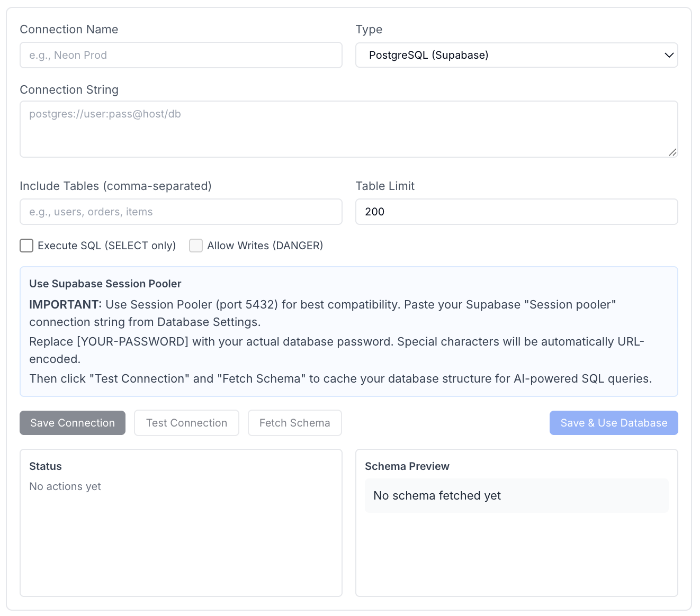
Task: Toggle the Allow Writes (DANGER) checkbox
Action: tap(196, 246)
